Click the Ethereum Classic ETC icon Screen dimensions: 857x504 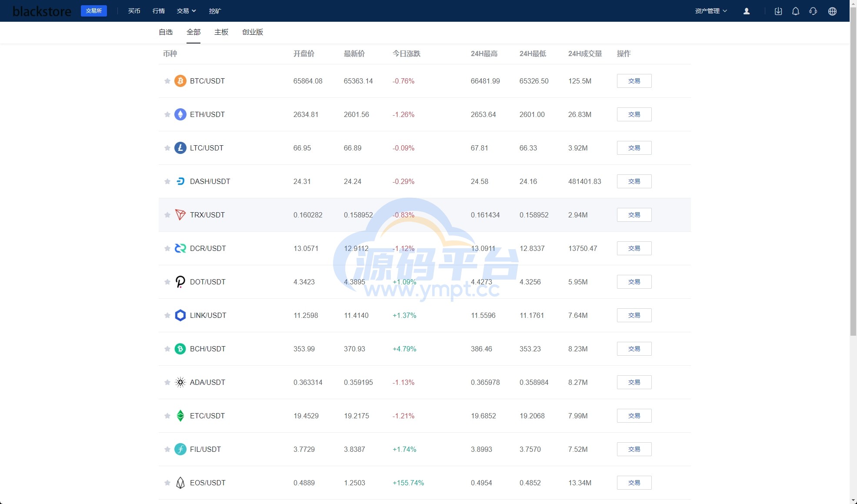click(x=180, y=416)
